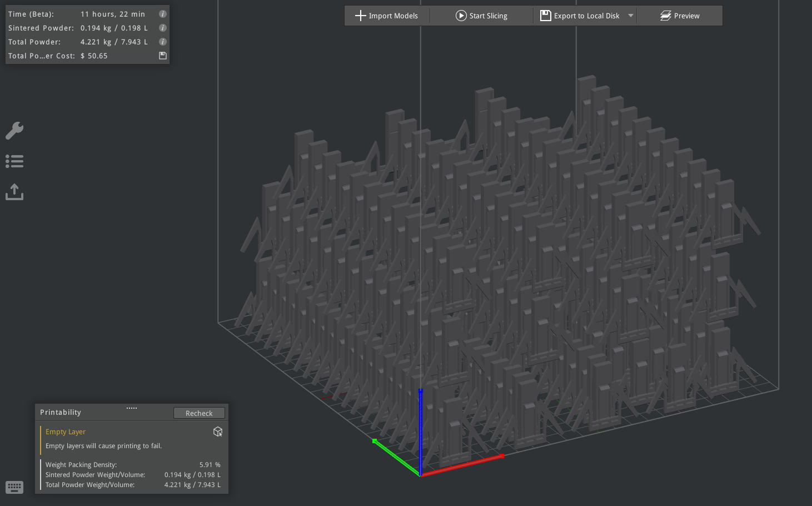The image size is (812, 506).
Task: Click the green Y axis line
Action: click(x=396, y=458)
